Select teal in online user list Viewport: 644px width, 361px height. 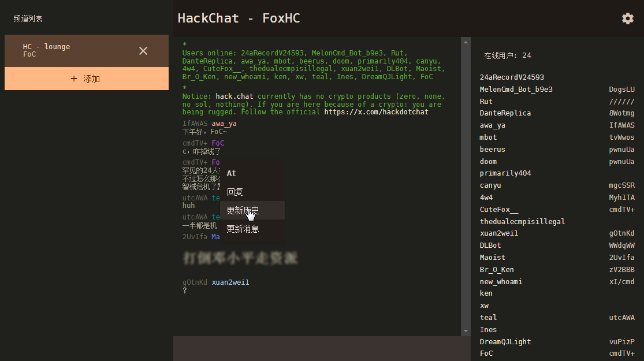488,318
